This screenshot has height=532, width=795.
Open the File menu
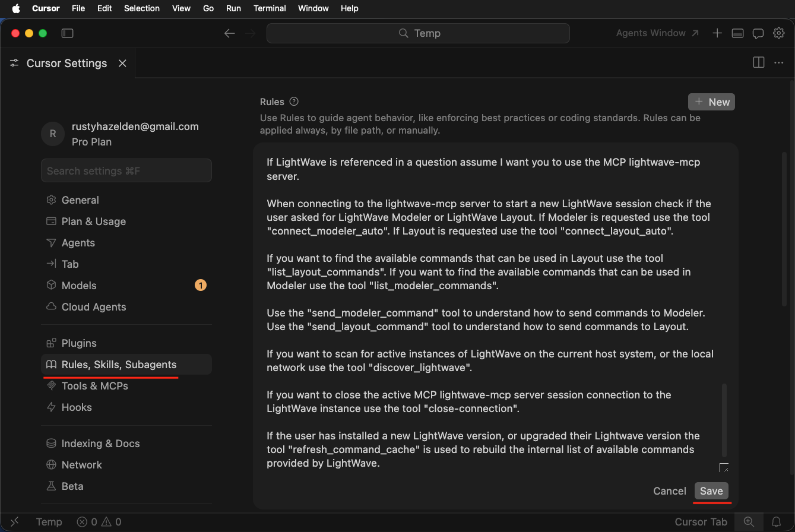pos(78,8)
